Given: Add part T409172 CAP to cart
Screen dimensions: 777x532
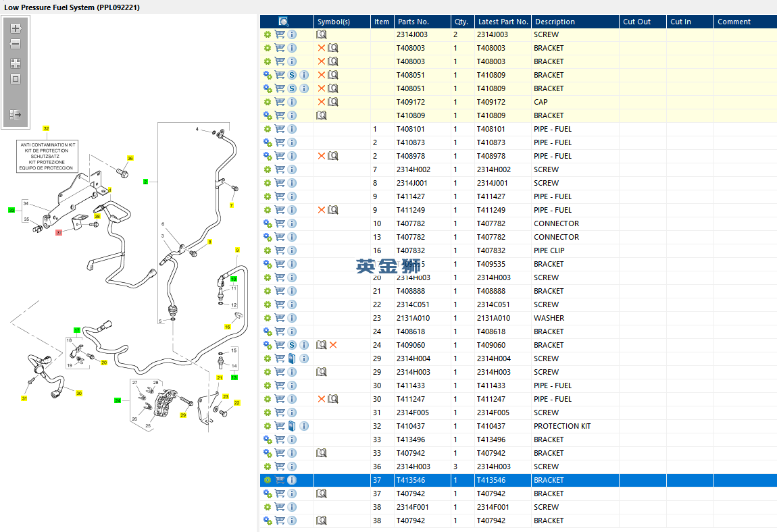Looking at the screenshot, I should click(x=280, y=102).
